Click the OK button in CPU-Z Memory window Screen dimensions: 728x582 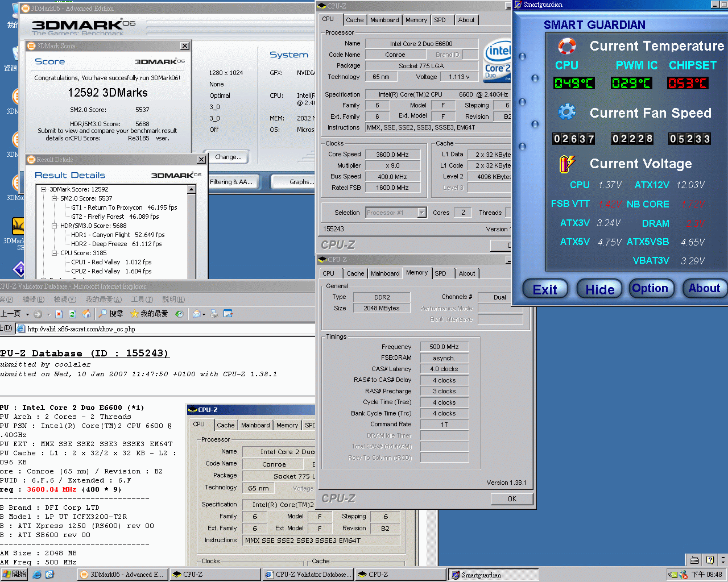click(512, 499)
